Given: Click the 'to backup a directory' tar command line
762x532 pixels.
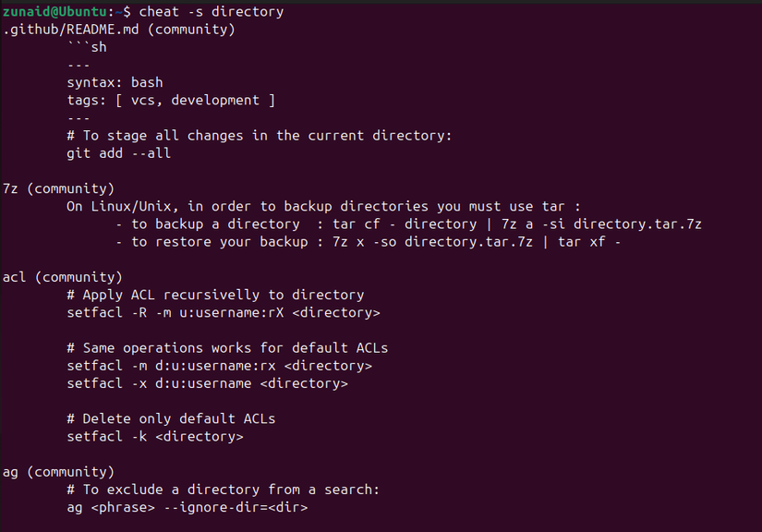Looking at the screenshot, I should (410, 224).
